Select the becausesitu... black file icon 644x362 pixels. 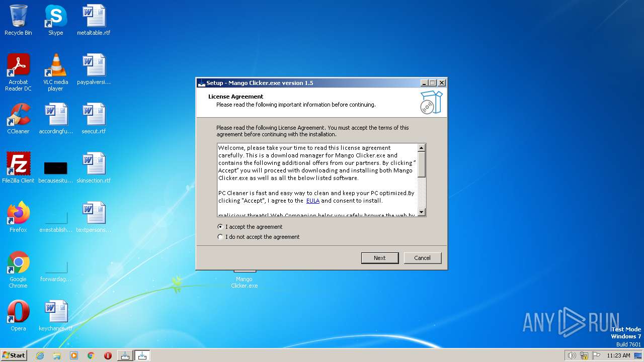tap(55, 171)
